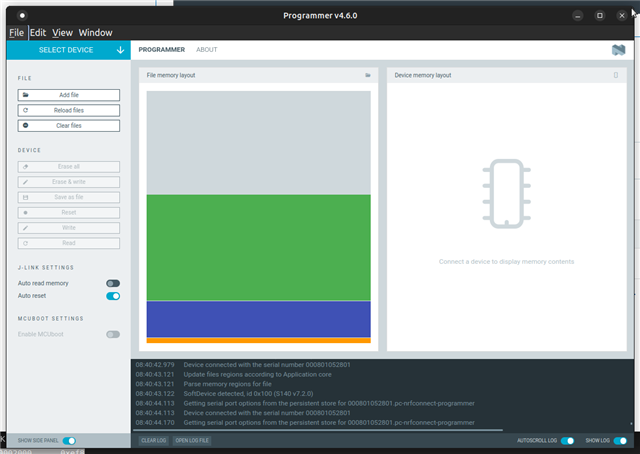640x454 pixels.
Task: Click log entry 'Update files regions according to Application core'
Action: [258, 374]
